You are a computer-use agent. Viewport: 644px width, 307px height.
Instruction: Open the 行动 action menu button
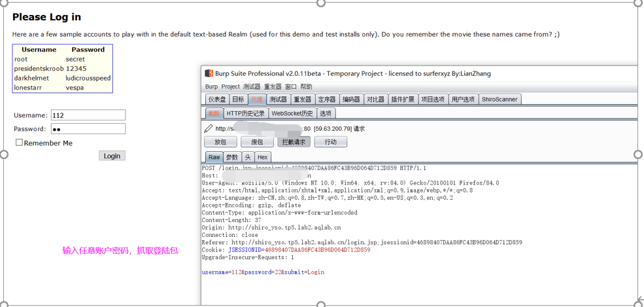click(x=331, y=142)
